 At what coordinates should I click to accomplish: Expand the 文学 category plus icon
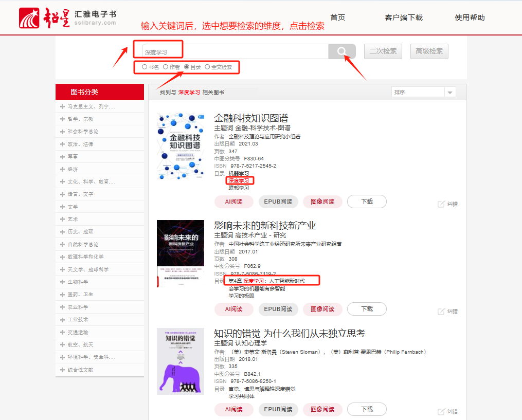coord(62,207)
